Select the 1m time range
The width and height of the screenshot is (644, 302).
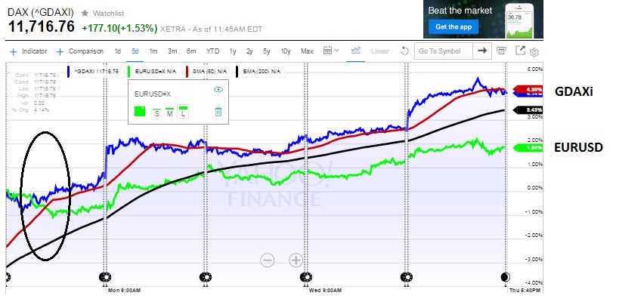pyautogui.click(x=153, y=51)
